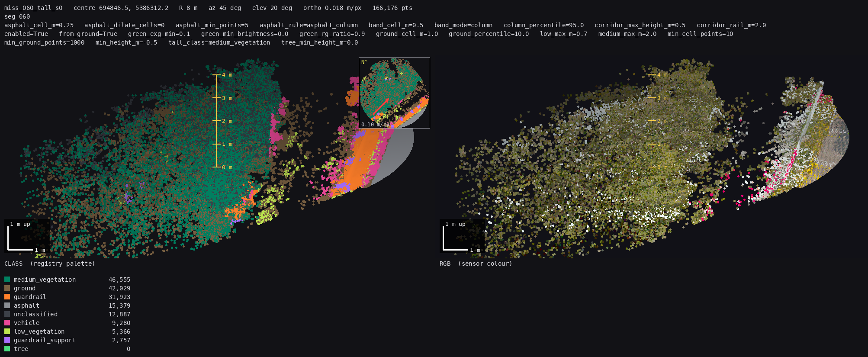The height and width of the screenshot is (357, 868).
Task: Click the red arrow in the minimap
Action: [381, 106]
